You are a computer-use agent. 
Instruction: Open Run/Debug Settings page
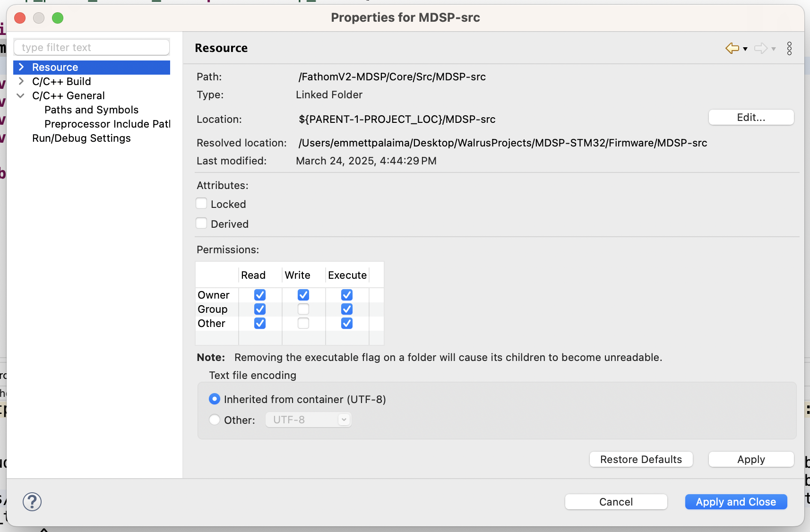click(81, 138)
